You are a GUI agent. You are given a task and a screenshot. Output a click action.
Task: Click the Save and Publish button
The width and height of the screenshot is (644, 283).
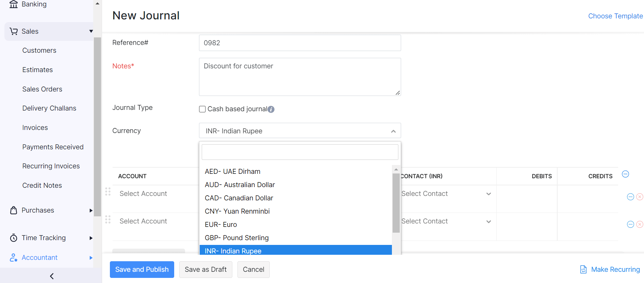tap(142, 269)
